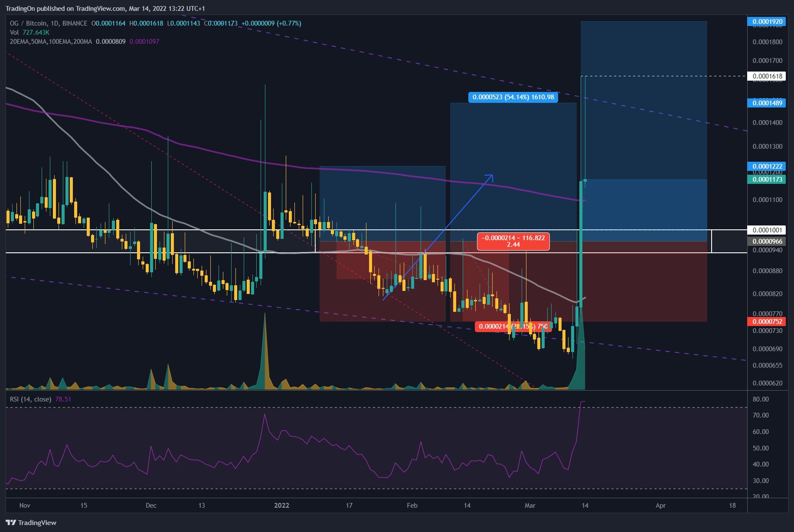Open the 20EMA,50MA,100EMA,200MA indicator legend
The image size is (794, 532).
(51, 42)
